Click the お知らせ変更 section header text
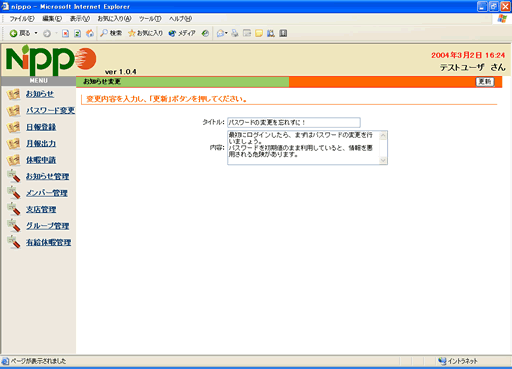This screenshot has width=512, height=369. click(x=102, y=82)
